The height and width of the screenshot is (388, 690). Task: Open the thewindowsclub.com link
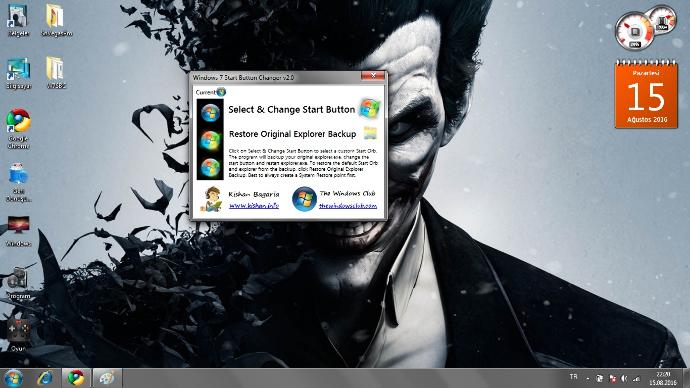(348, 205)
